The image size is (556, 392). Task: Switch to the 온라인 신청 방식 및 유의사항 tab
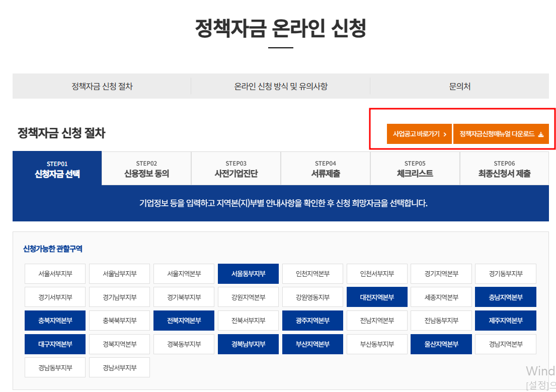[280, 86]
